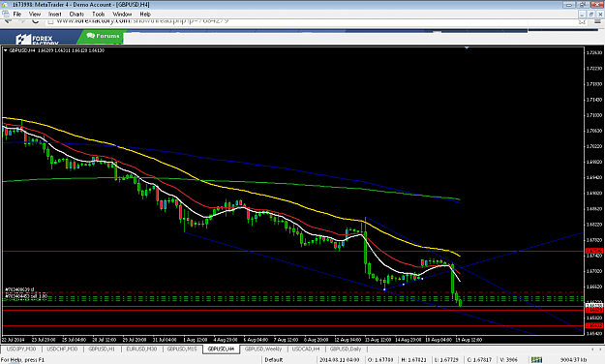This screenshot has width=605, height=364.
Task: Restore down the inner chart window
Action: (590, 15)
